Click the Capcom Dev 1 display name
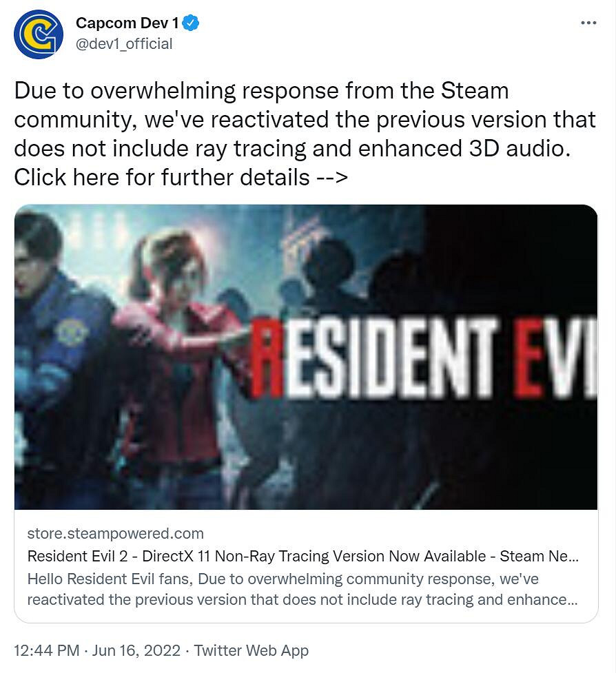Image resolution: width=616 pixels, height=673 pixels. pyautogui.click(x=127, y=23)
